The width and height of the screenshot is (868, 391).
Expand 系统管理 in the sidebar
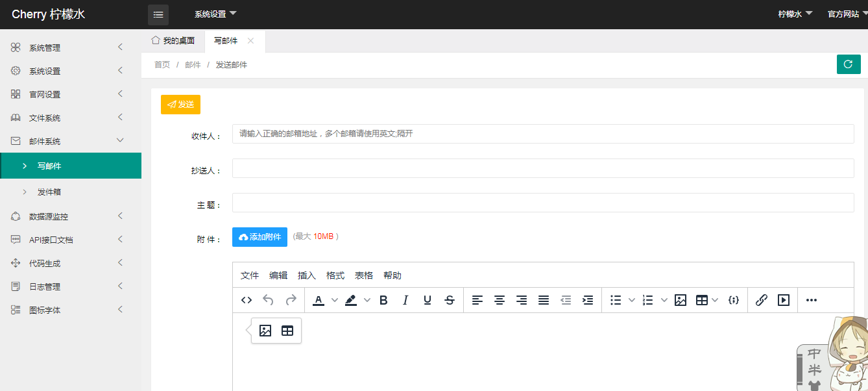click(71, 47)
